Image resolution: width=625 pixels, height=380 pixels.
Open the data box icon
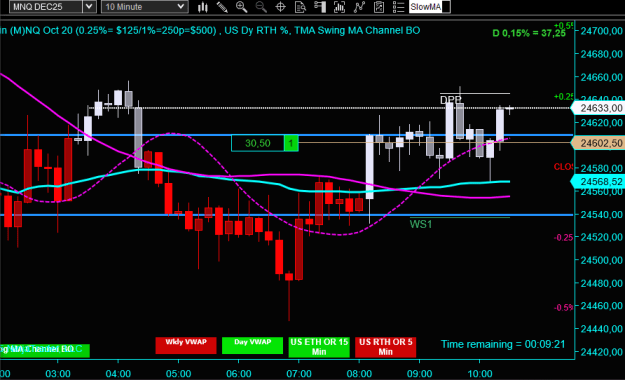coord(300,7)
